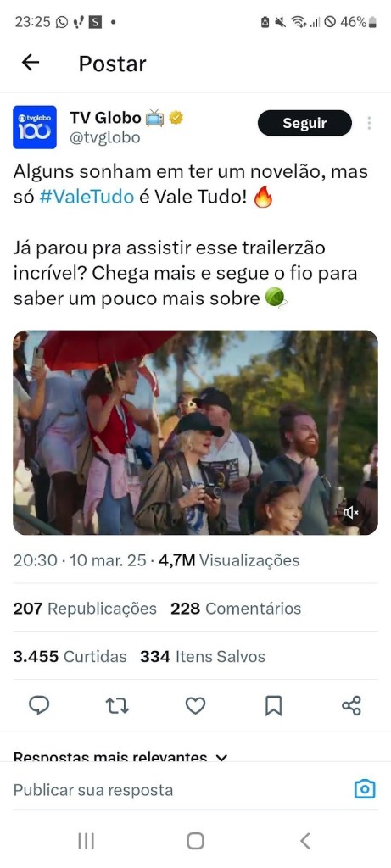This screenshot has width=391, height=868.
Task: View the 207 Republicações list
Action: coord(85,609)
